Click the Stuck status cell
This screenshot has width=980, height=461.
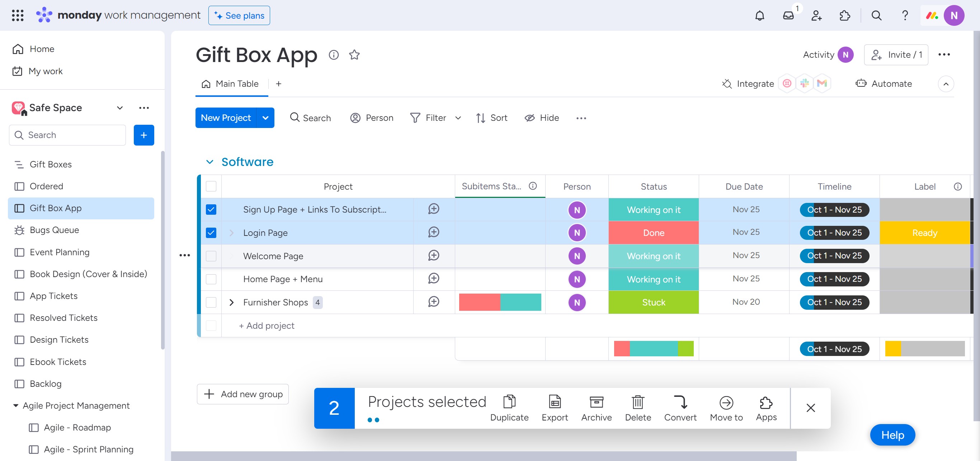click(653, 302)
